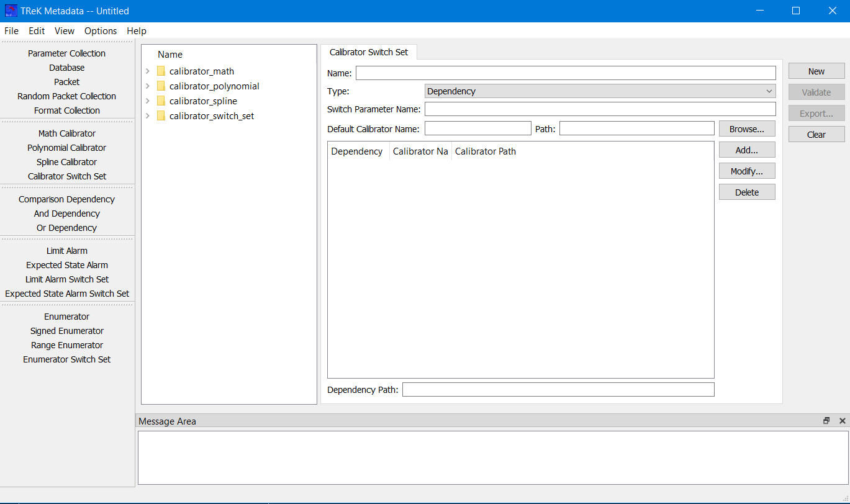Float the Message Area panel

826,421
